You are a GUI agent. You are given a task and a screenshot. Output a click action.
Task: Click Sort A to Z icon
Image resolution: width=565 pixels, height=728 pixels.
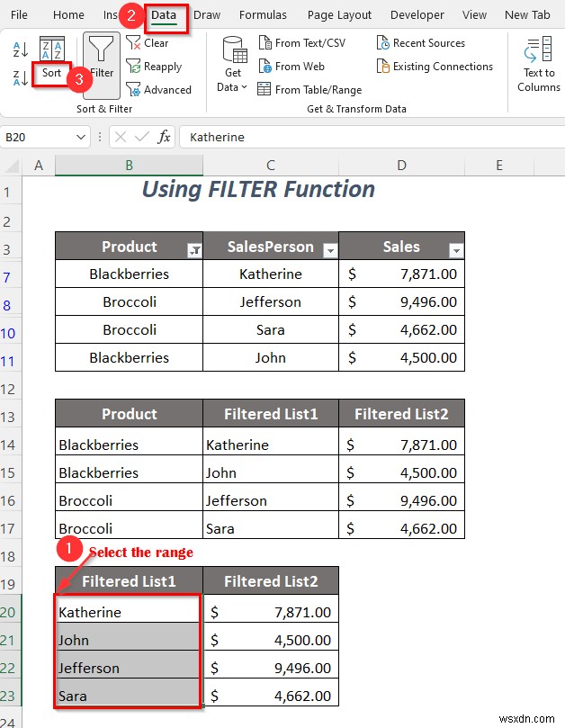21,49
